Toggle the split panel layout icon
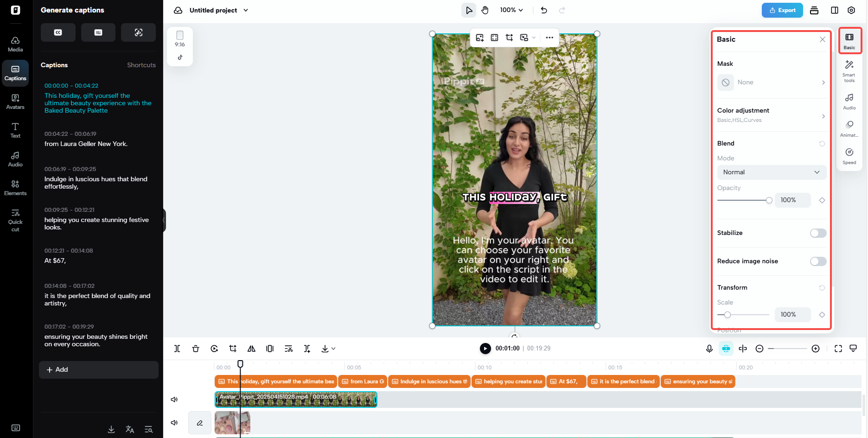 [835, 10]
